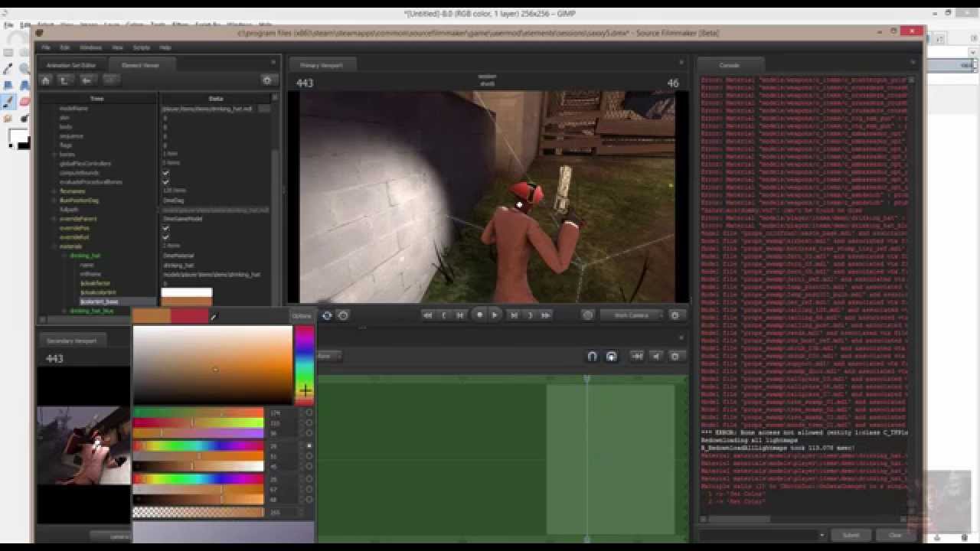Open the timeline mode dropdown

click(x=329, y=356)
